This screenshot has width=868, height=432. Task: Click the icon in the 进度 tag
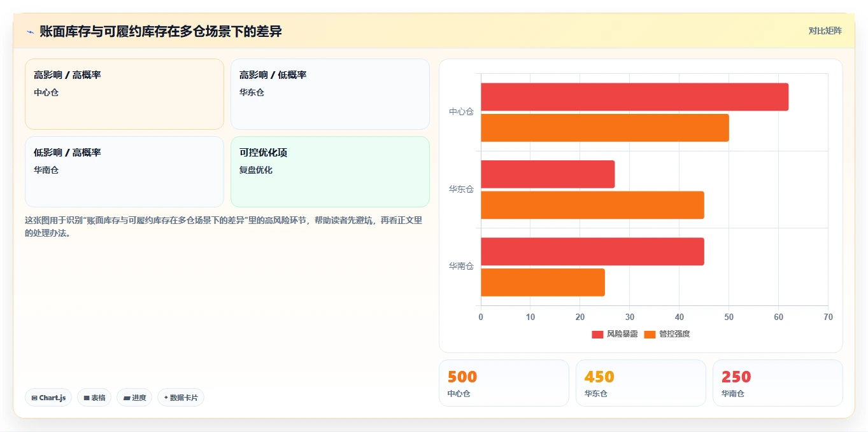coord(127,398)
